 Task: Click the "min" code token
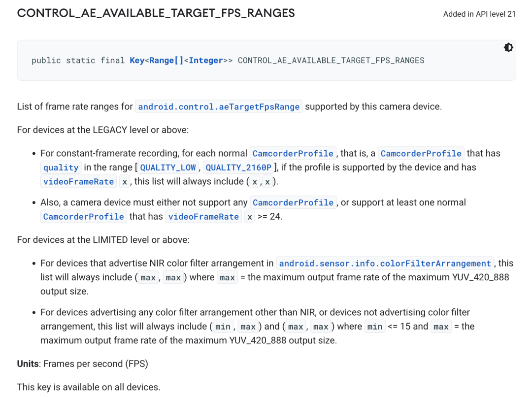[x=223, y=327]
